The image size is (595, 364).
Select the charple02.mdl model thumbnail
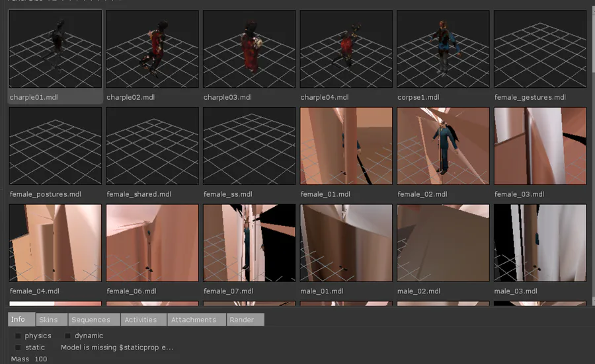(152, 49)
